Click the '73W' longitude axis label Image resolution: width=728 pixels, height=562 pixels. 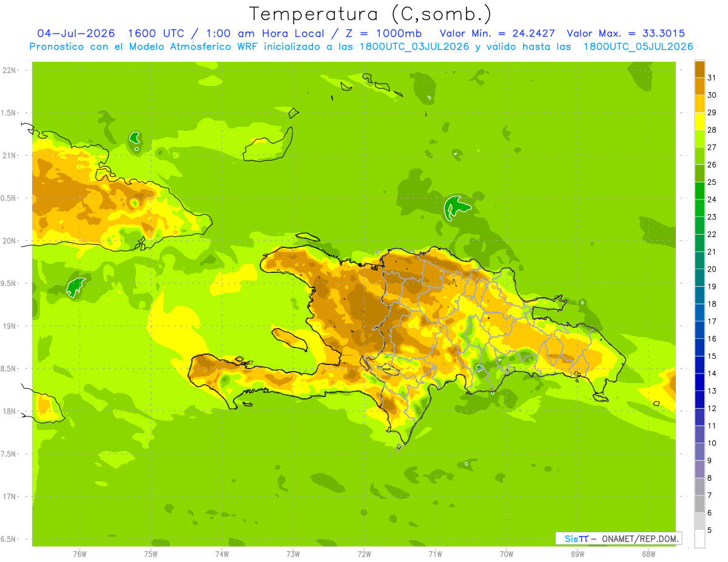293,554
